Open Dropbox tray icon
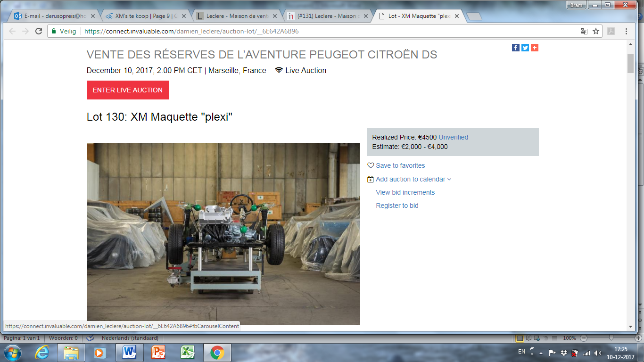The width and height of the screenshot is (644, 362). click(563, 353)
